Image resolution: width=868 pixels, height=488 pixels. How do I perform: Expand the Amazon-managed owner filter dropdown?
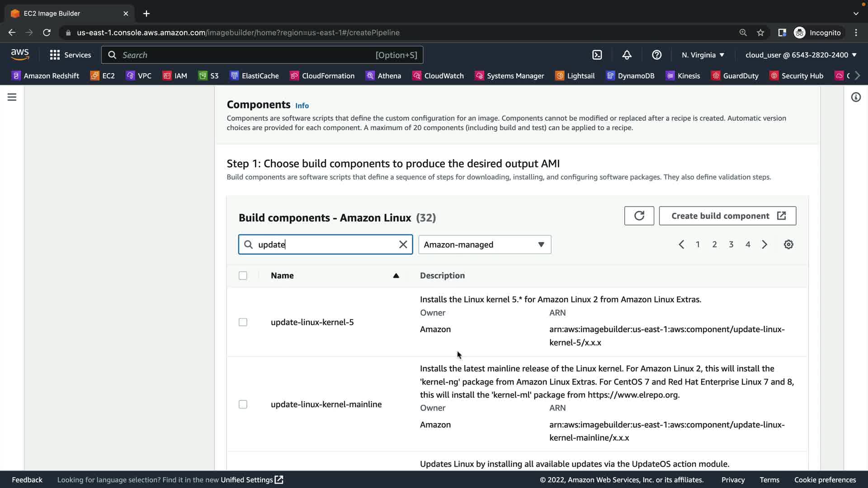[484, 244]
